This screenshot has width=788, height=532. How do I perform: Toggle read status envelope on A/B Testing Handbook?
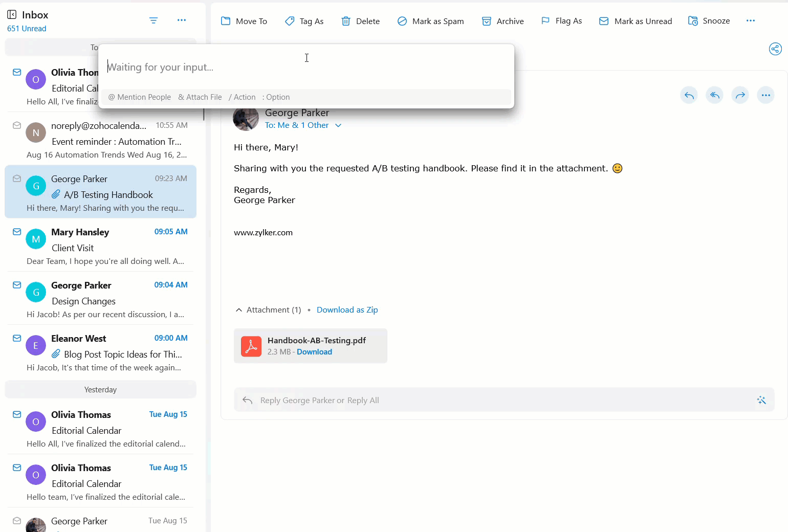17,179
